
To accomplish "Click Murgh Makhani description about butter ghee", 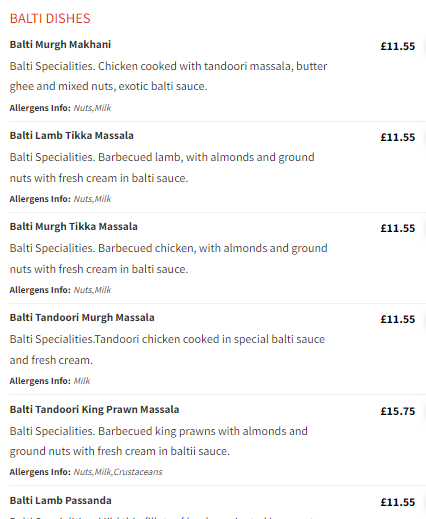I will pos(168,76).
